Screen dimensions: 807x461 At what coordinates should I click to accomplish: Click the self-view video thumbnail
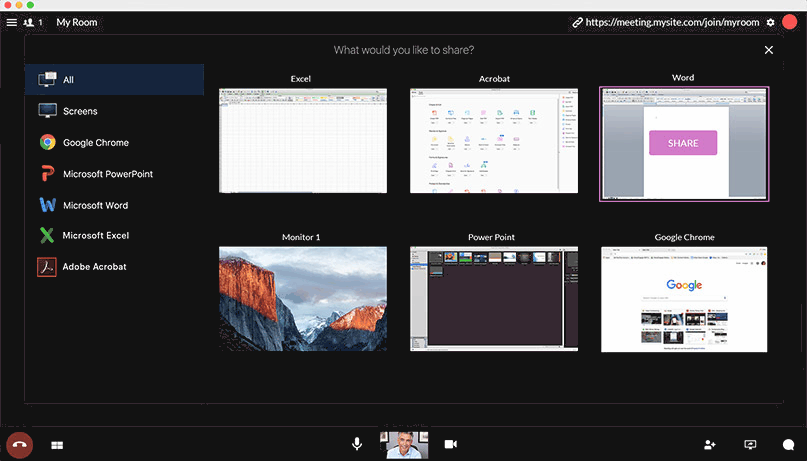coord(404,445)
